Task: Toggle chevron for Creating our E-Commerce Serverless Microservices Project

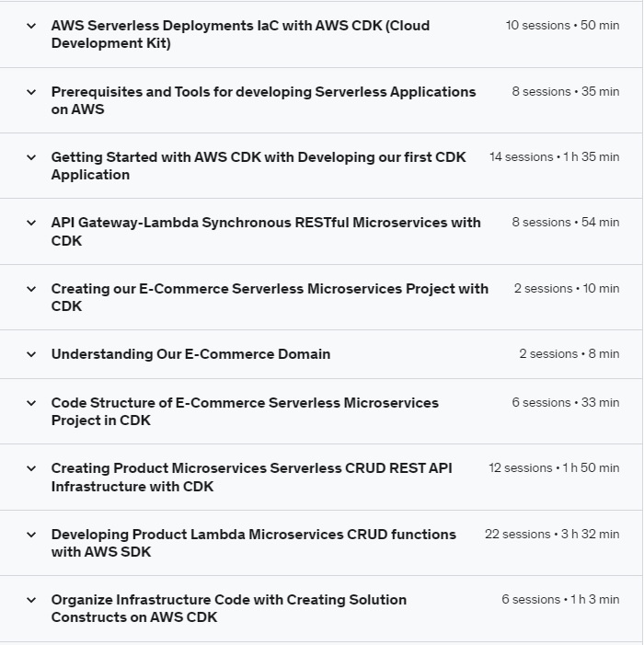Action: point(31,289)
